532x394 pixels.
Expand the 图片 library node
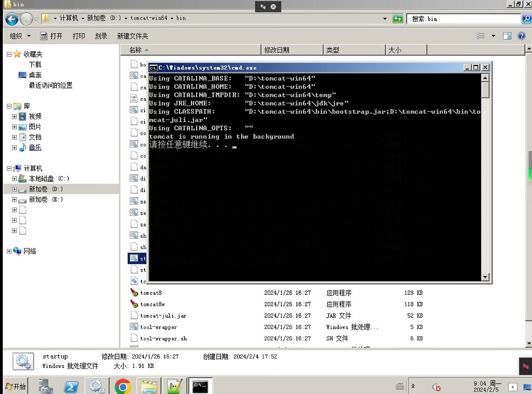[x=14, y=127]
